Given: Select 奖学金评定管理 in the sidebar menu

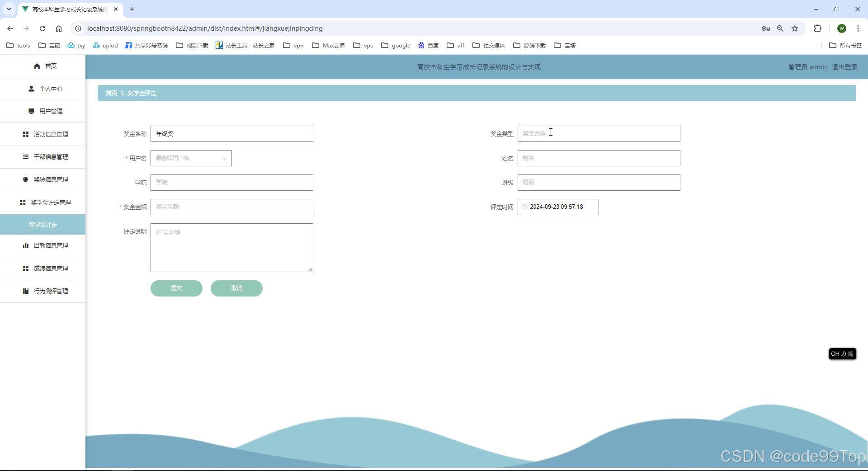Looking at the screenshot, I should 51,202.
